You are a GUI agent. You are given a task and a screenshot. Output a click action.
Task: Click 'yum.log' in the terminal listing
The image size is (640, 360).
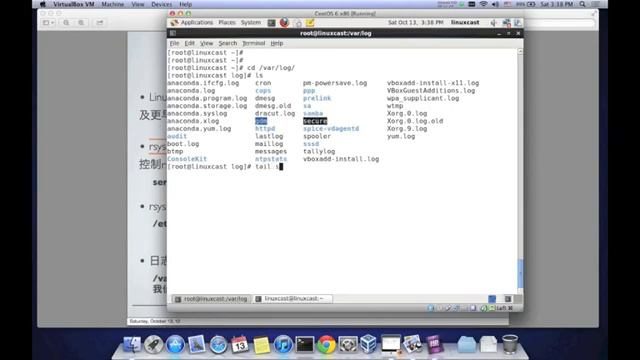click(401, 136)
